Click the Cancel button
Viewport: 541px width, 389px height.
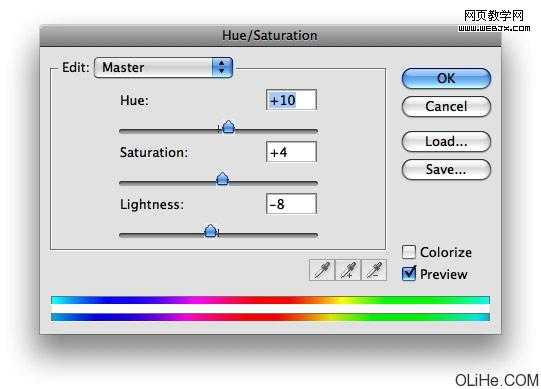tap(446, 107)
